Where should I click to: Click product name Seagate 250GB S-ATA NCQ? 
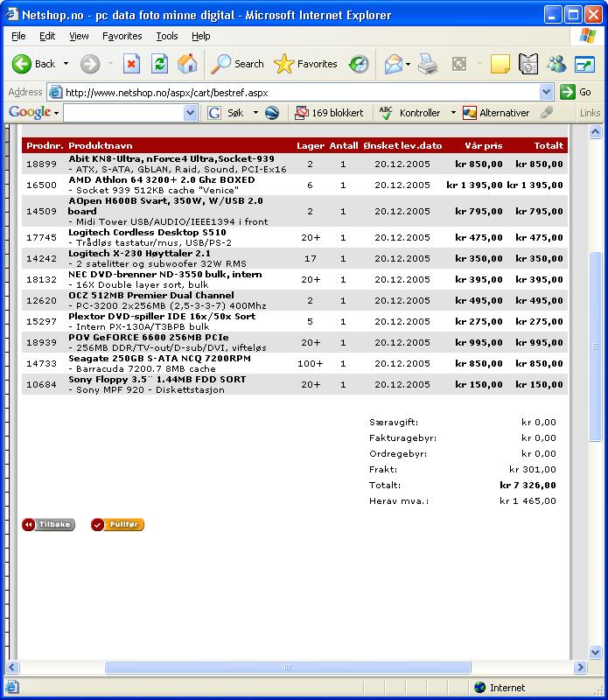(159, 358)
